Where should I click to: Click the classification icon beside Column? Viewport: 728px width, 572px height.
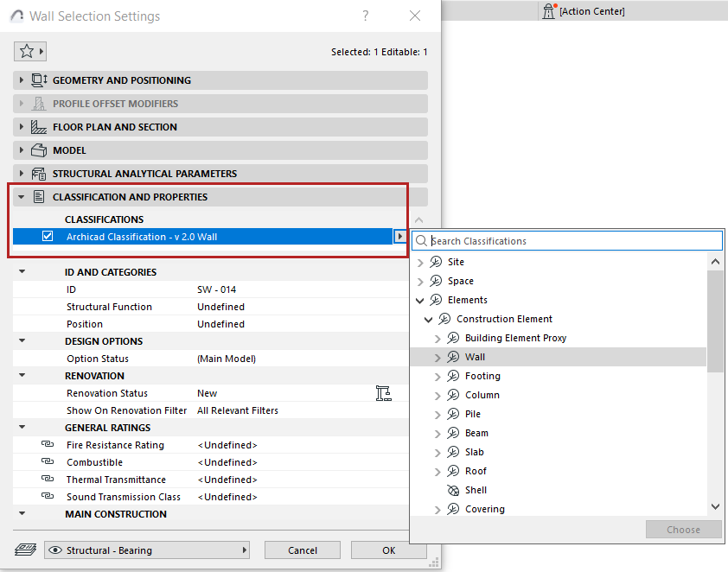coord(453,395)
